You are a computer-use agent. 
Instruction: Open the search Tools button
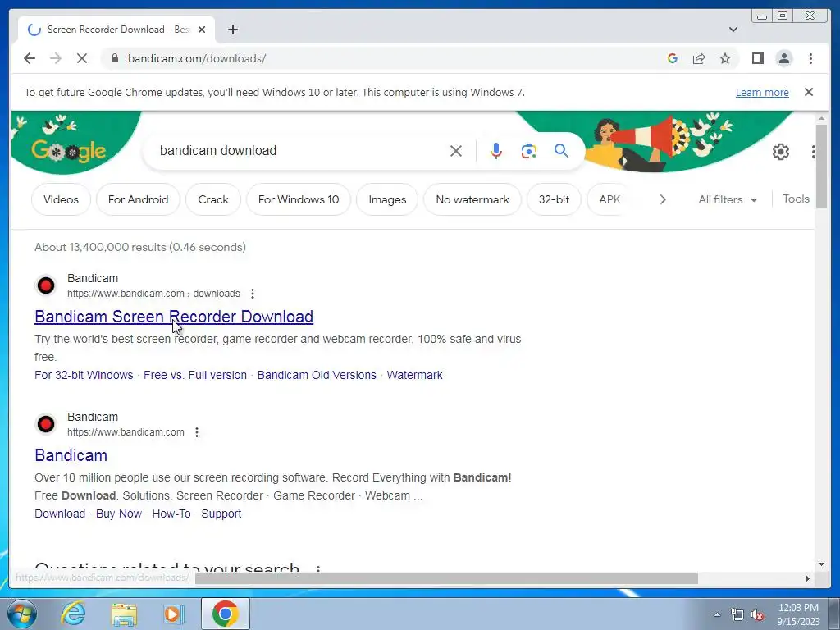pyautogui.click(x=796, y=199)
